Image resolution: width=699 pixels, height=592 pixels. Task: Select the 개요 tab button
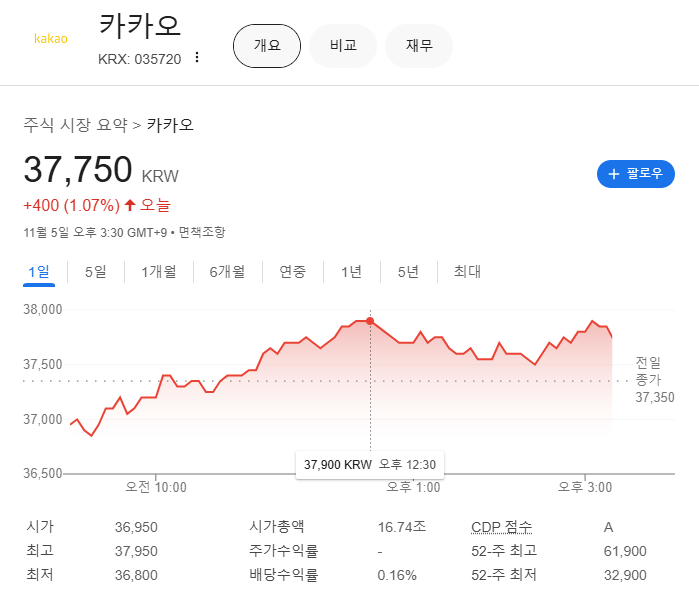tap(267, 46)
